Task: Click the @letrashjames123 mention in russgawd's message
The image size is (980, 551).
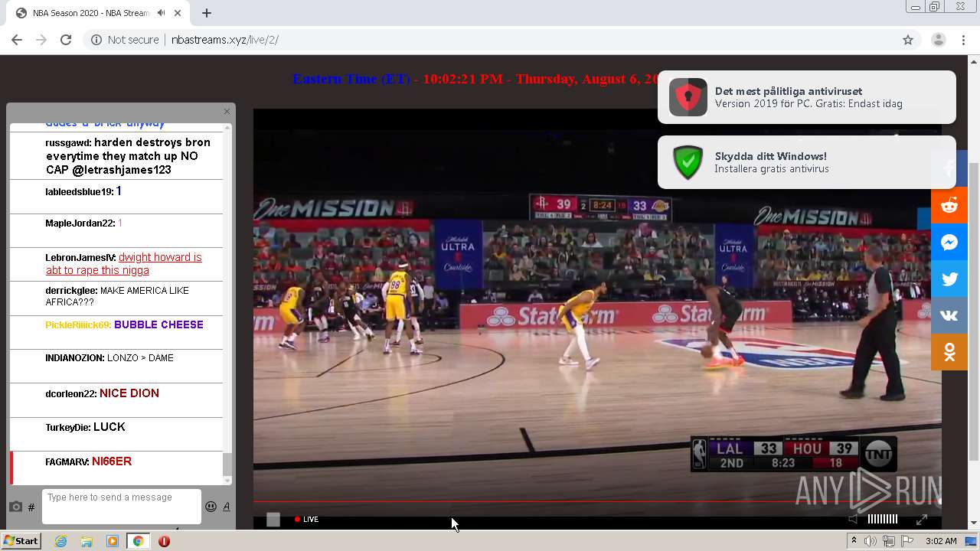Action: (x=122, y=170)
